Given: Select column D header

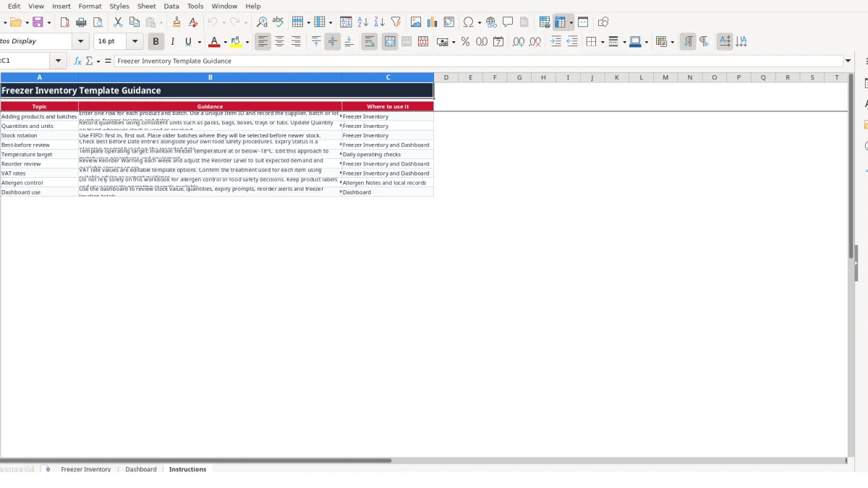Looking at the screenshot, I should pos(446,77).
